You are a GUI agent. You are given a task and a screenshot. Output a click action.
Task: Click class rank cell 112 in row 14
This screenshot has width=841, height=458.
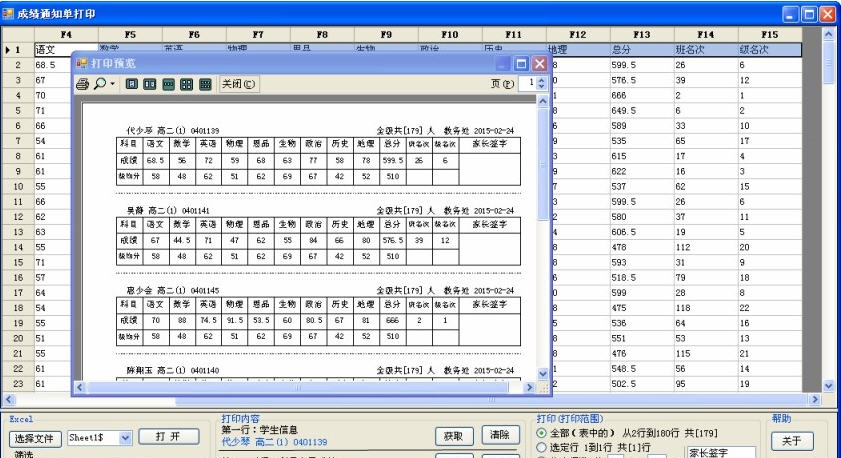[705, 247]
